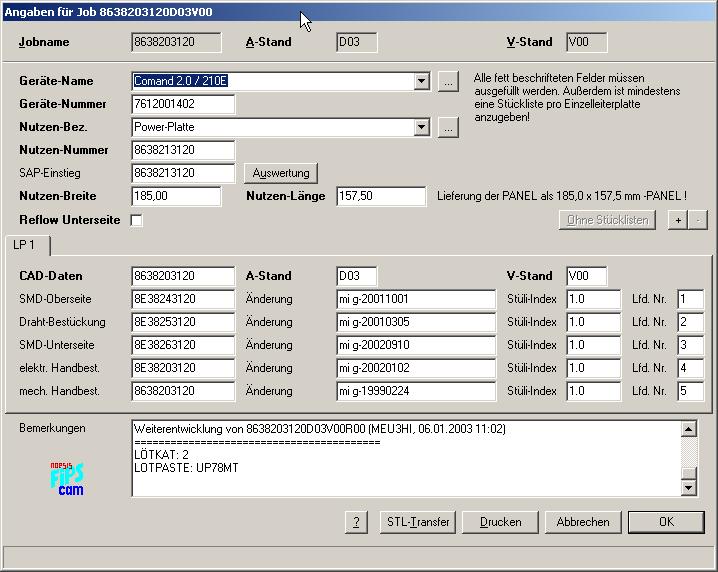The height and width of the screenshot is (572, 718).
Task: Click the Jobname field at the top
Action: pos(176,42)
